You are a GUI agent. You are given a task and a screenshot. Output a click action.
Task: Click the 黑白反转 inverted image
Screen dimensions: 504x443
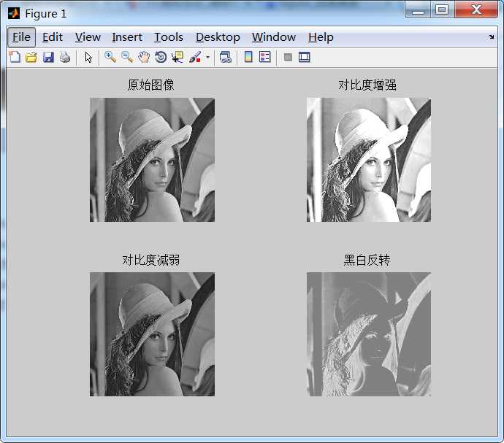[369, 334]
